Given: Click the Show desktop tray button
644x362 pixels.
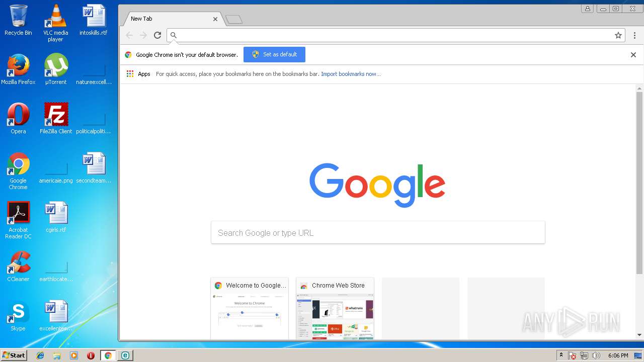Looking at the screenshot, I should coord(638,355).
